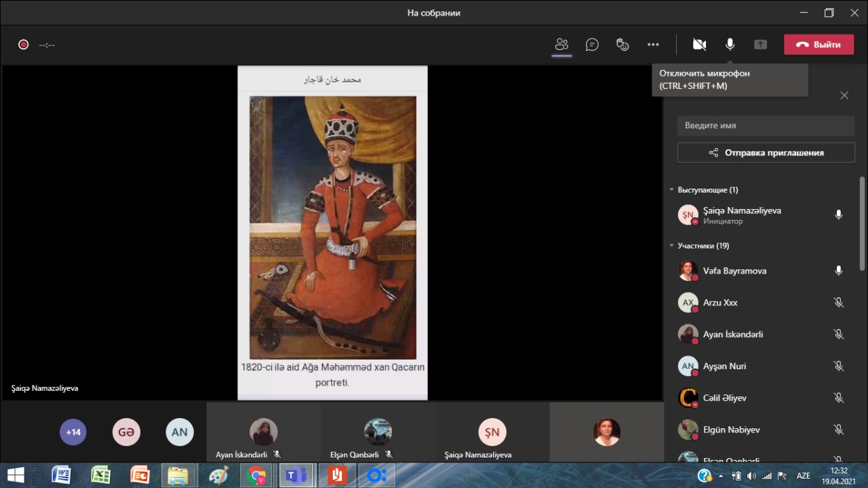Open the volume control in the tray

point(752,475)
